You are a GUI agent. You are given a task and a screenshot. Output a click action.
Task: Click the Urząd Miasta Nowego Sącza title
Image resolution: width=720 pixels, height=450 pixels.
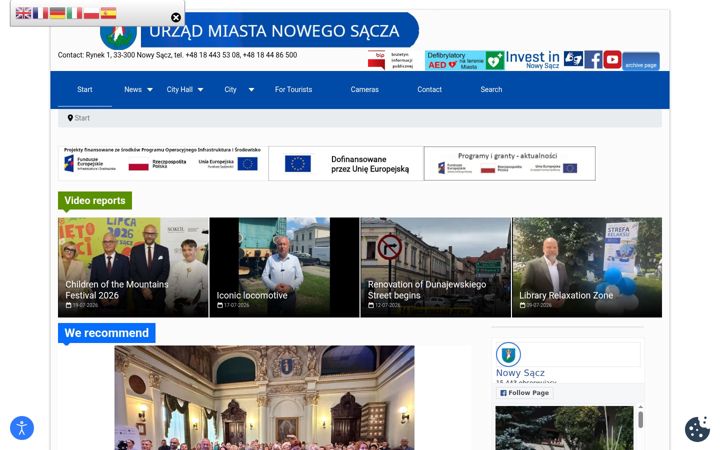tap(274, 31)
